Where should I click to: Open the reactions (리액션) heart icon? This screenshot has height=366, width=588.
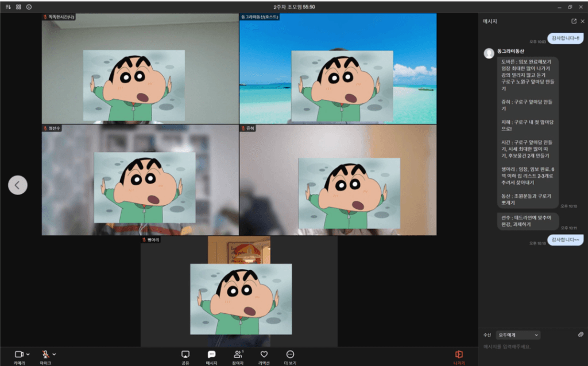pos(264,355)
